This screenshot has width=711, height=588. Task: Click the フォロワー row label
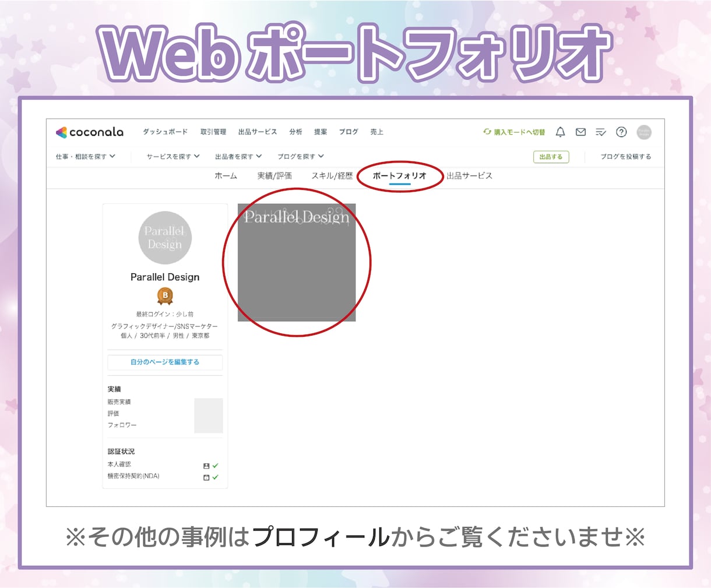coord(122,425)
